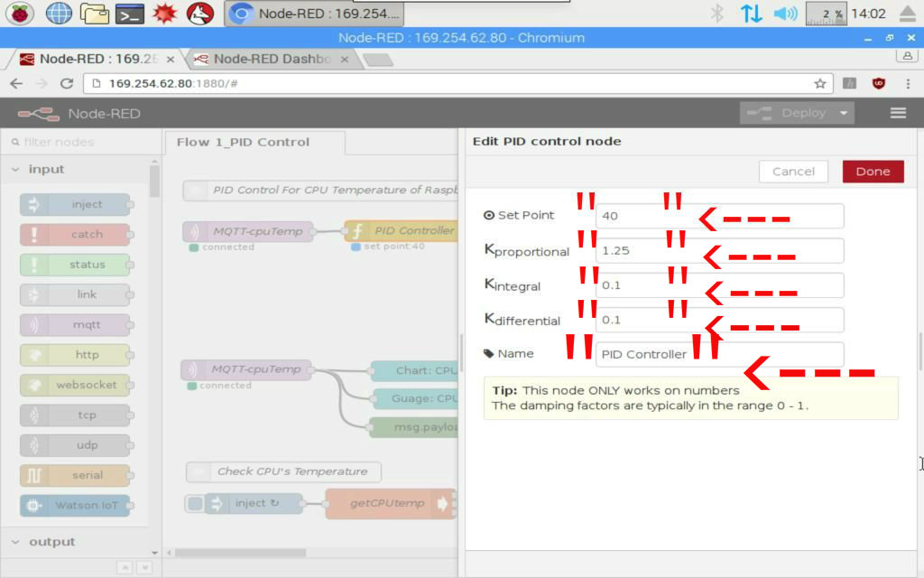Click the Set Point input field
The image size is (924, 578).
click(719, 216)
